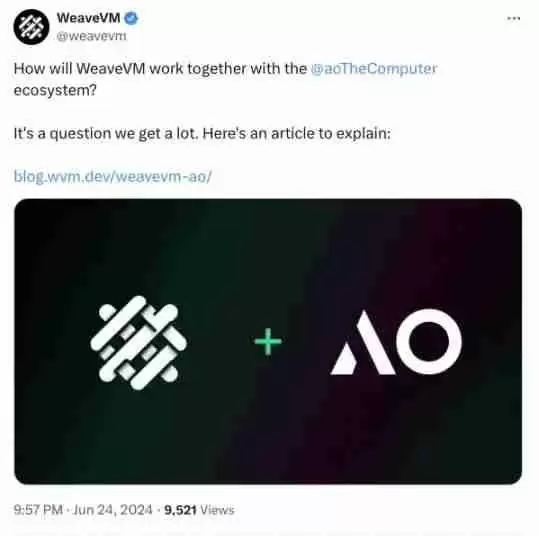The width and height of the screenshot is (539, 536).
Task: Open the @weavevm handle
Action: click(91, 36)
